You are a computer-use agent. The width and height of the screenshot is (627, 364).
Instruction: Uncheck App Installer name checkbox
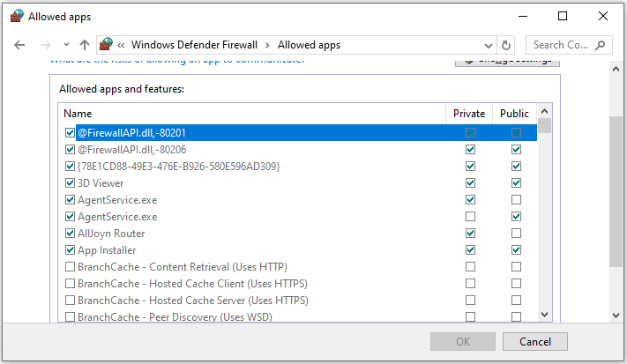70,249
